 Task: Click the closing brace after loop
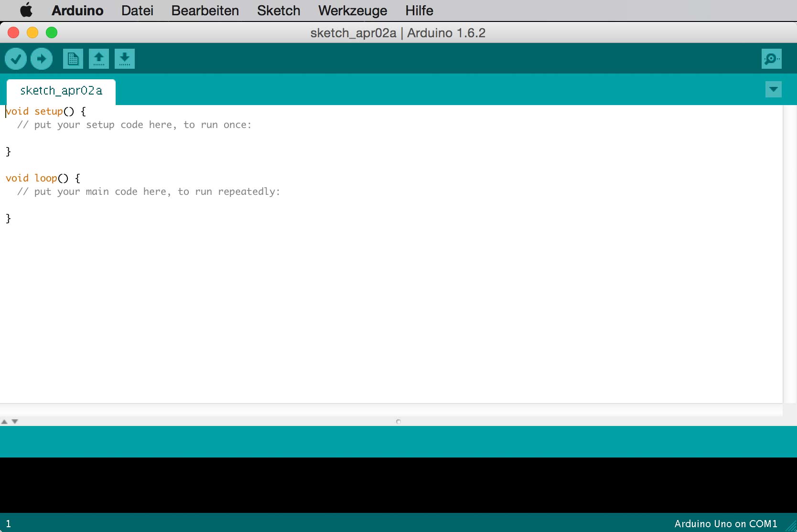[8, 218]
